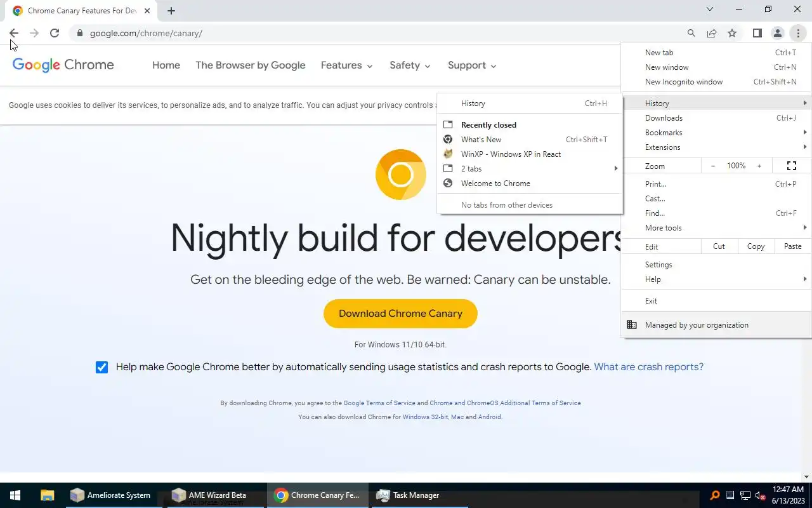Image resolution: width=812 pixels, height=508 pixels.
Task: Open the Windows Start button
Action: [x=15, y=495]
